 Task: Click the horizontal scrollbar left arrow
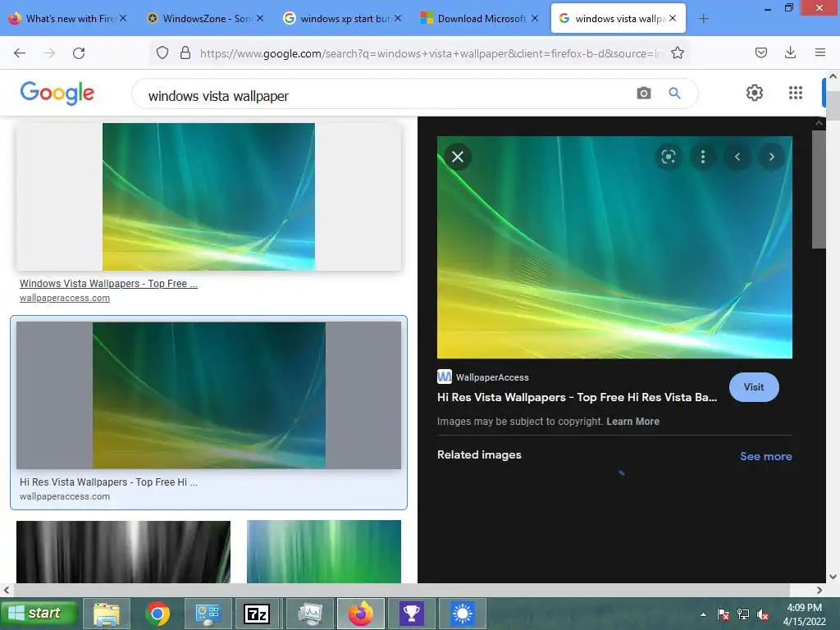[x=7, y=591]
